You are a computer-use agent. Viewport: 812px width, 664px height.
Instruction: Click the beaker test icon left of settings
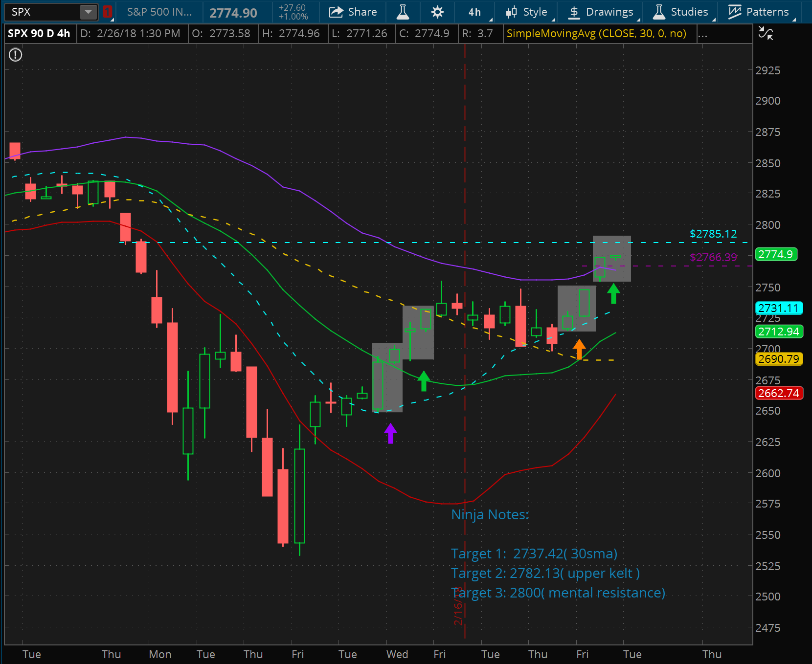tap(403, 12)
